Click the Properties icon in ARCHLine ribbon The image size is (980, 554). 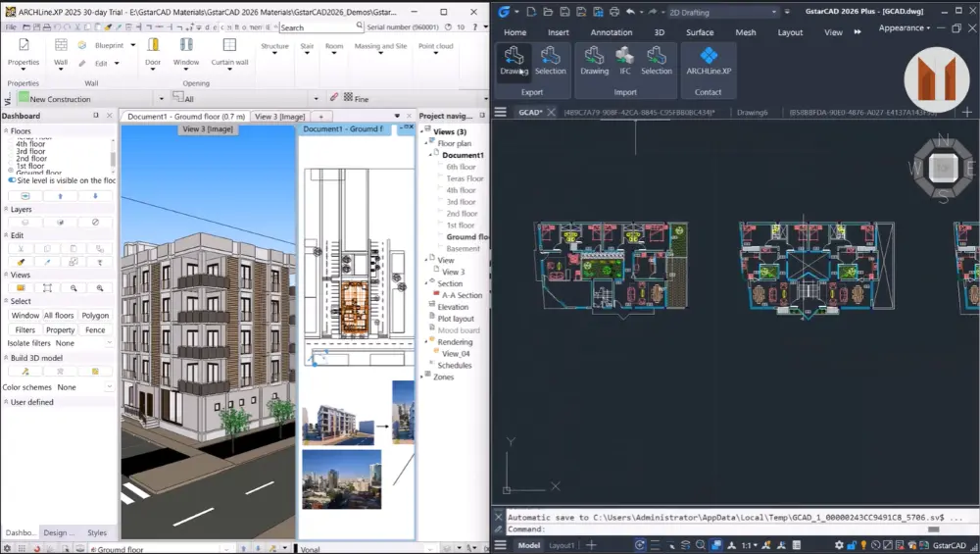click(x=24, y=45)
